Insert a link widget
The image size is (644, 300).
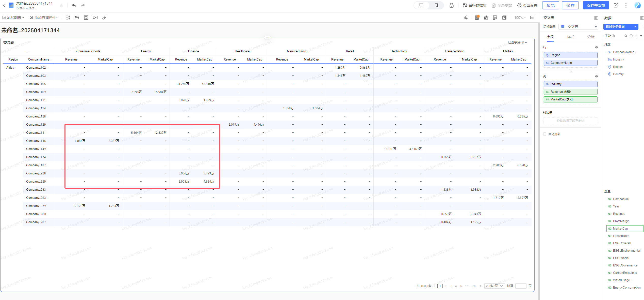click(104, 18)
